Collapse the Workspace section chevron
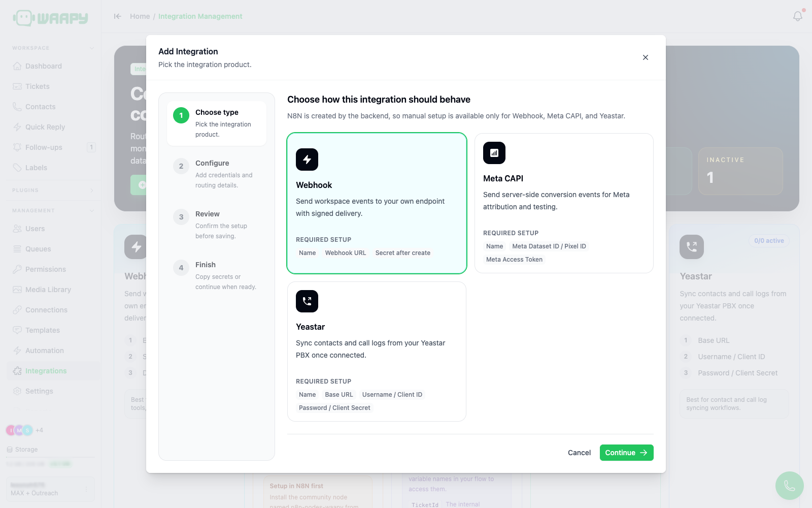This screenshot has width=812, height=508. [92, 48]
